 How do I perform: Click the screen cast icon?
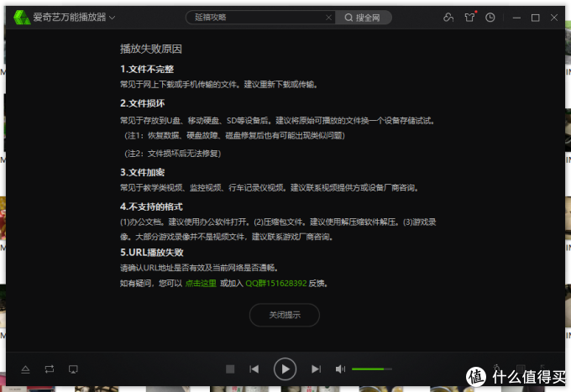pyautogui.click(x=73, y=369)
